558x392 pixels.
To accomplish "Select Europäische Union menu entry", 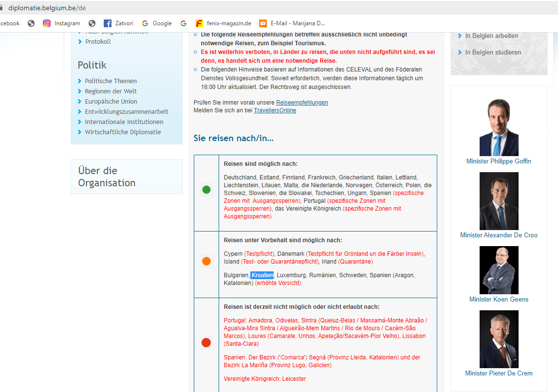I will 111,101.
